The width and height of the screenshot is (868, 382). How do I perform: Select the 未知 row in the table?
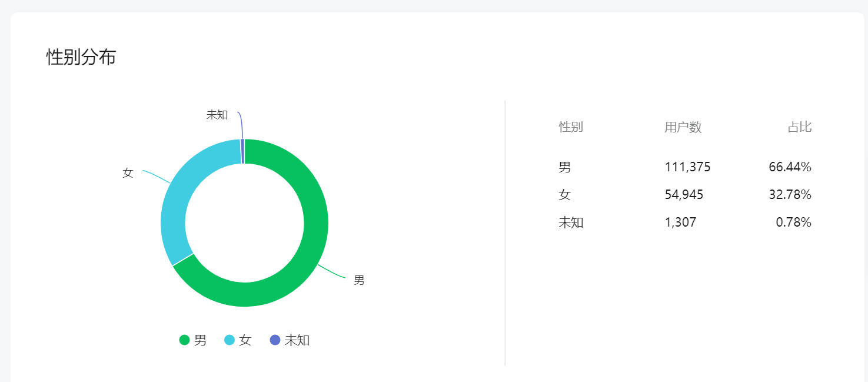(x=685, y=222)
